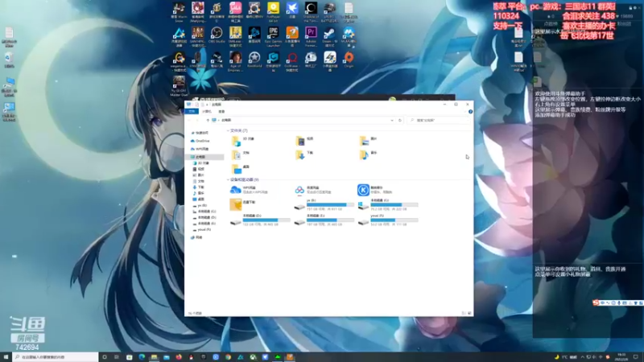Open the Downloads folder in Explorer
Viewport: 644px width, 362px height.
[305, 154]
